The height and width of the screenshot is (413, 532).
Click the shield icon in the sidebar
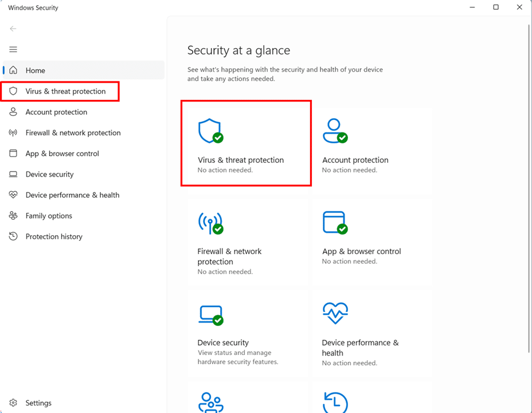[x=14, y=91]
